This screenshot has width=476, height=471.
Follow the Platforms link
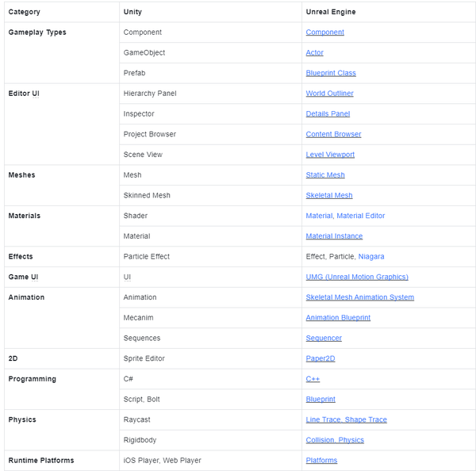[321, 461]
